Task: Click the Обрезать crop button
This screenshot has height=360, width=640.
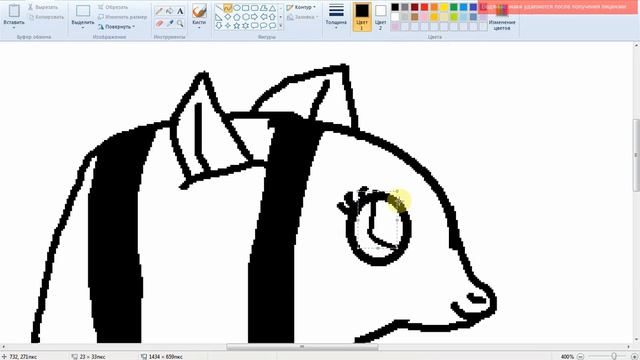Action: [113, 7]
